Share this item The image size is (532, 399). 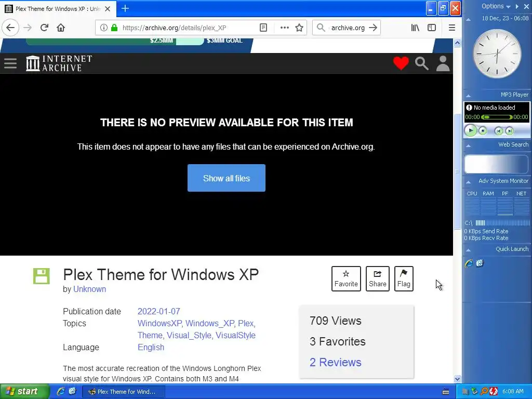click(377, 279)
